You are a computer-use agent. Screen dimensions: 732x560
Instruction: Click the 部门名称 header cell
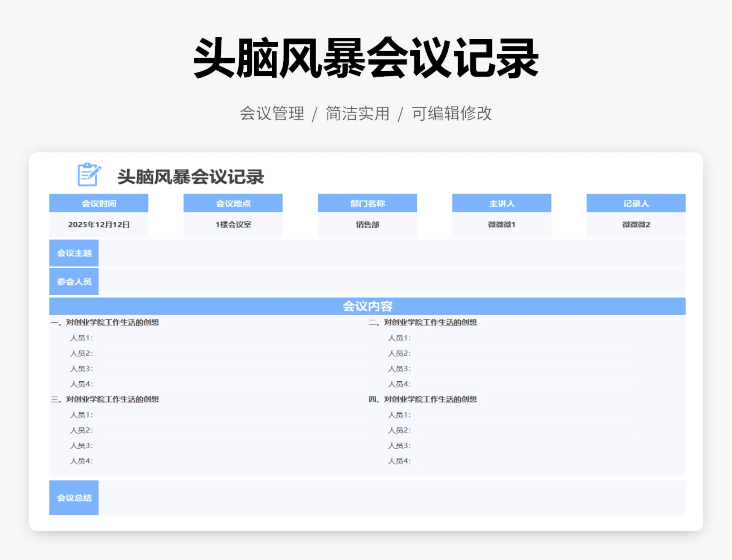click(367, 203)
